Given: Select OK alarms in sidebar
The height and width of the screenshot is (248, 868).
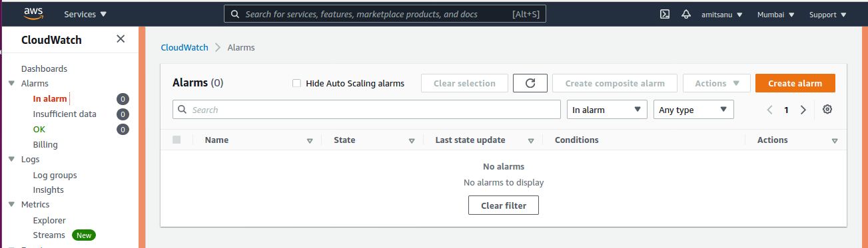Looking at the screenshot, I should 39,130.
